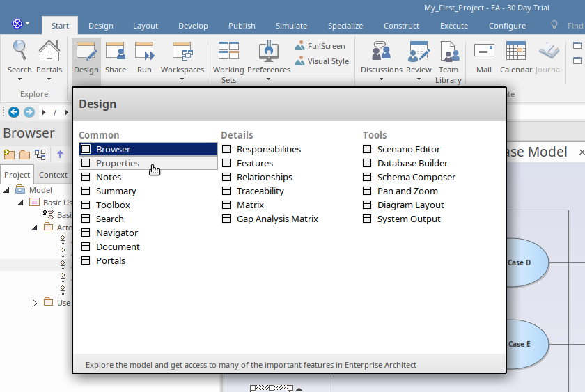The height and width of the screenshot is (392, 585).
Task: Open the Mail envelope icon
Action: tap(484, 57)
